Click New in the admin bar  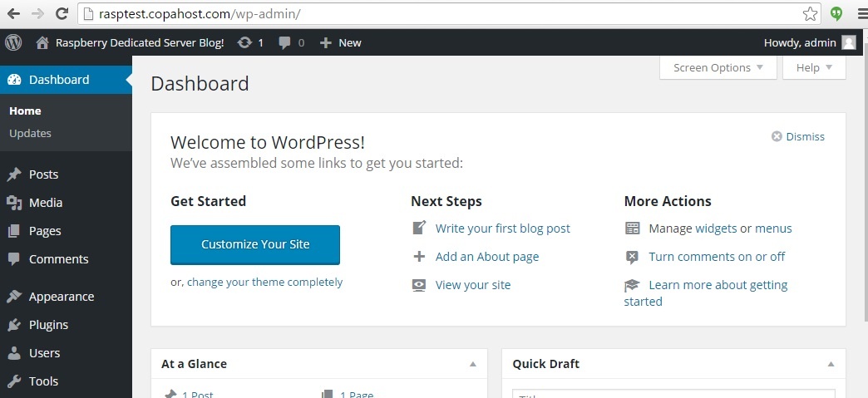click(x=350, y=42)
